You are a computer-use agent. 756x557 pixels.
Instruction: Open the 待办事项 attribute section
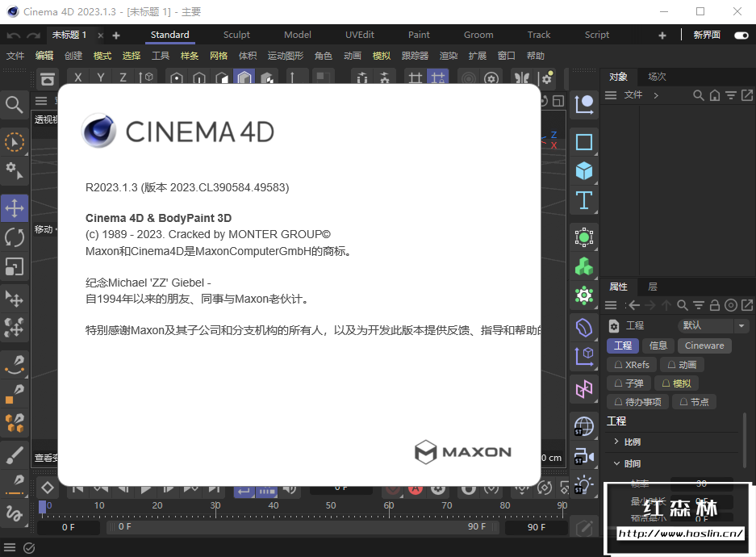click(x=637, y=402)
